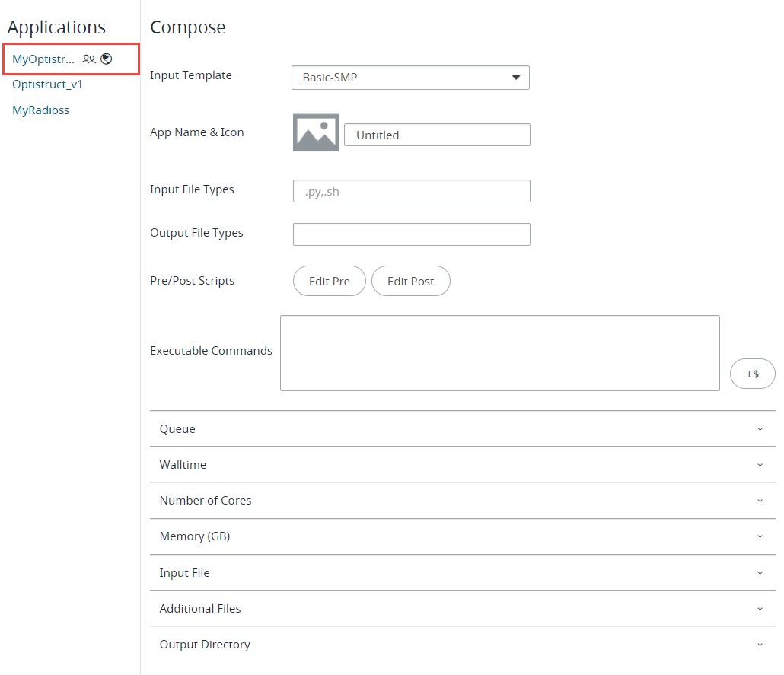Click the Output File Types label

pyautogui.click(x=196, y=233)
